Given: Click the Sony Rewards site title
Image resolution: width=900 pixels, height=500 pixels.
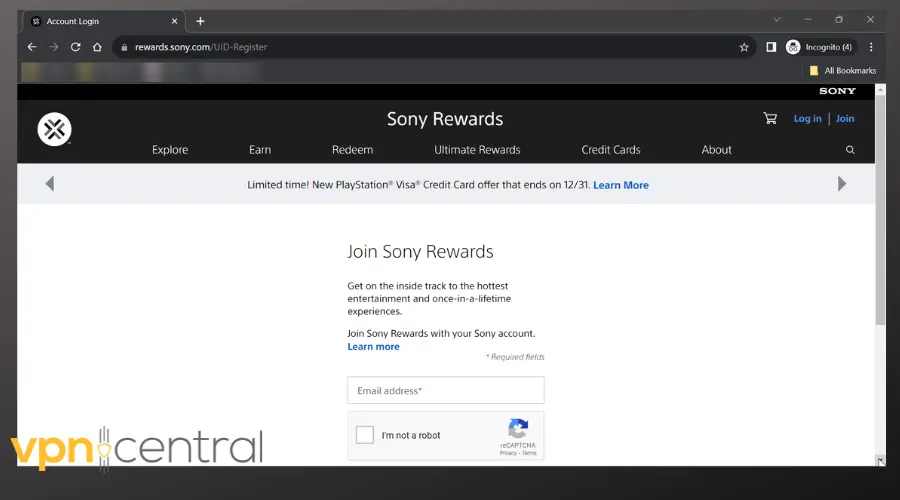Looking at the screenshot, I should tap(445, 119).
